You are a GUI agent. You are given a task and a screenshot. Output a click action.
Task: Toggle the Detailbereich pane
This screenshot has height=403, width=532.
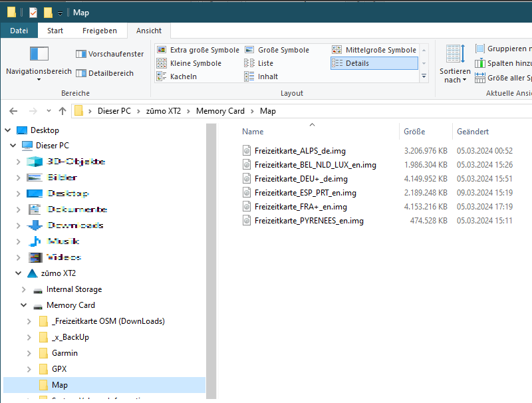pyautogui.click(x=104, y=73)
